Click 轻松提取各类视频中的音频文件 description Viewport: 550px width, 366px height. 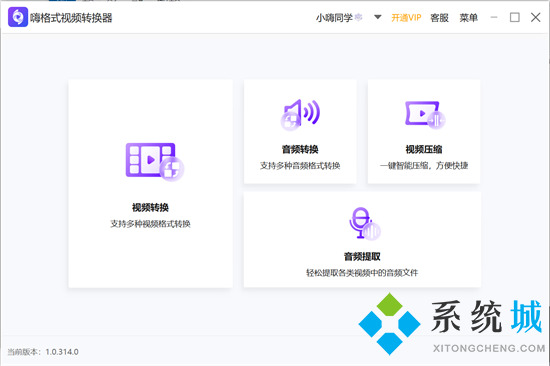[x=362, y=273]
